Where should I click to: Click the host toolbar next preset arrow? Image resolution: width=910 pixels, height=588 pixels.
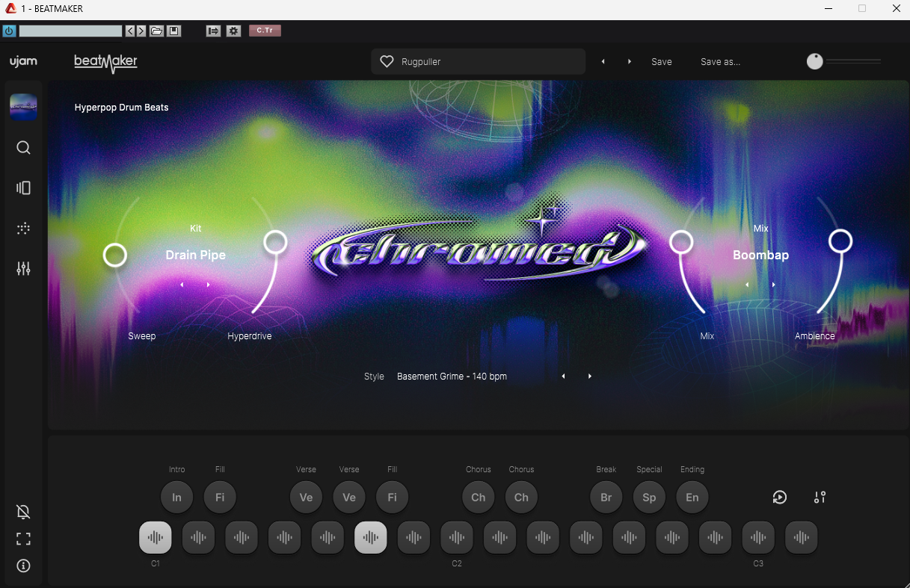[141, 31]
